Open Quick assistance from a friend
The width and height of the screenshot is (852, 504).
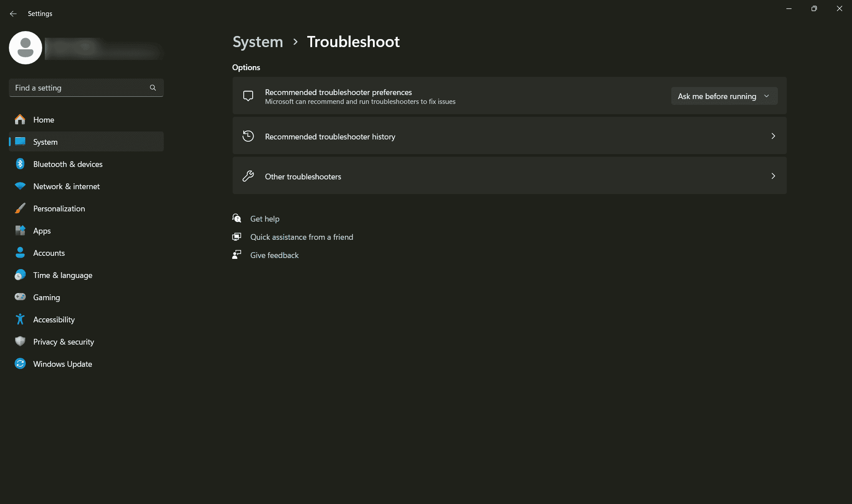tap(301, 237)
